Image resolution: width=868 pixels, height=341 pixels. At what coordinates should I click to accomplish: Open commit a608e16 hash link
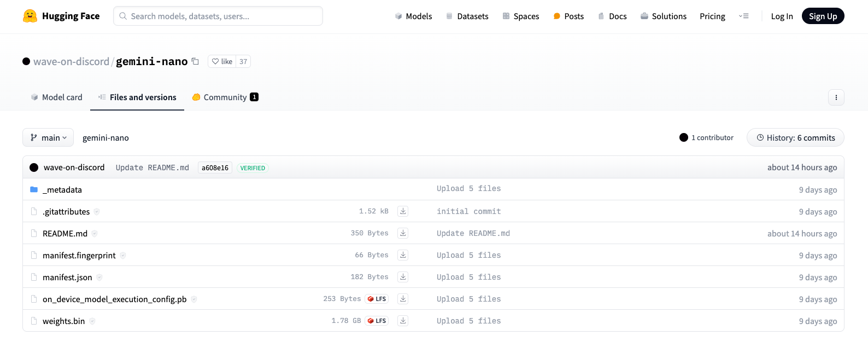(x=215, y=168)
